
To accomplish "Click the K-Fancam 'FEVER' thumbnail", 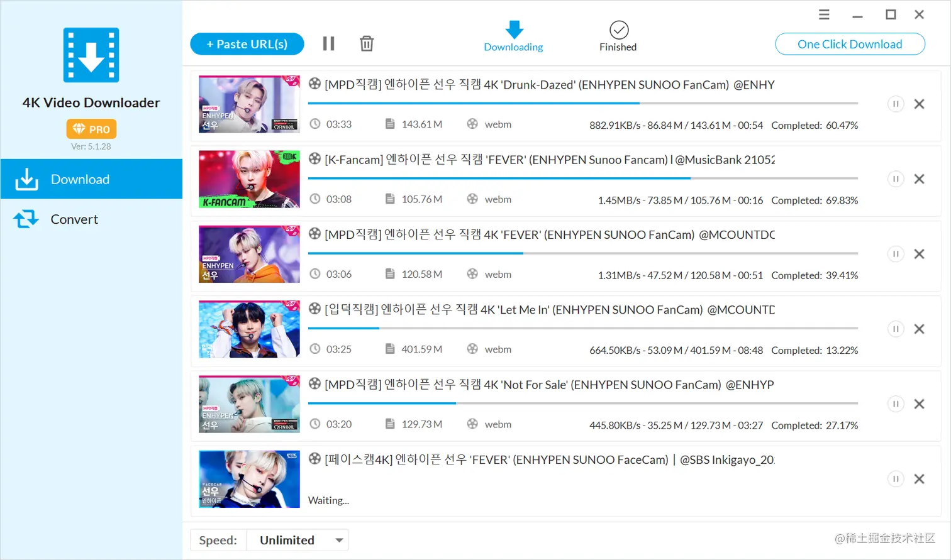I will (x=249, y=179).
